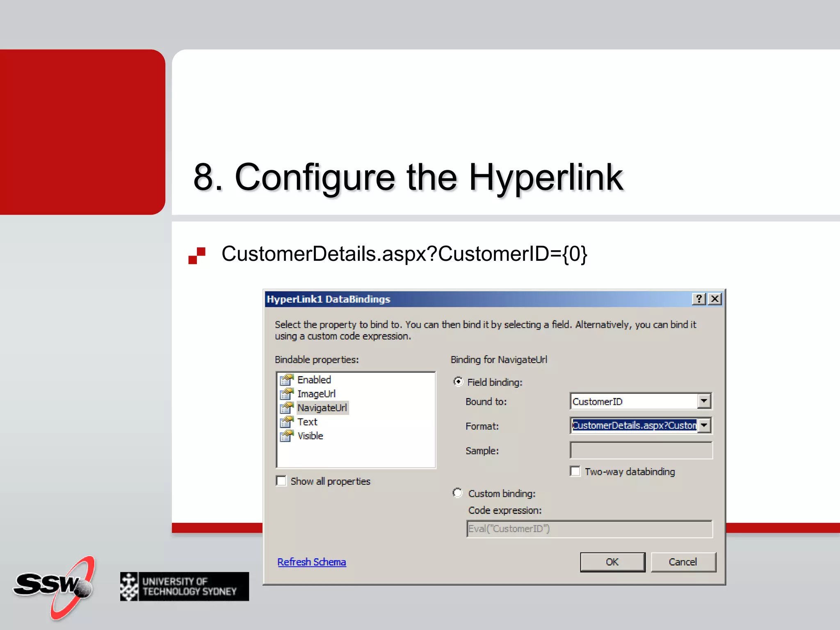Select the Custom binding radio button

tap(458, 493)
